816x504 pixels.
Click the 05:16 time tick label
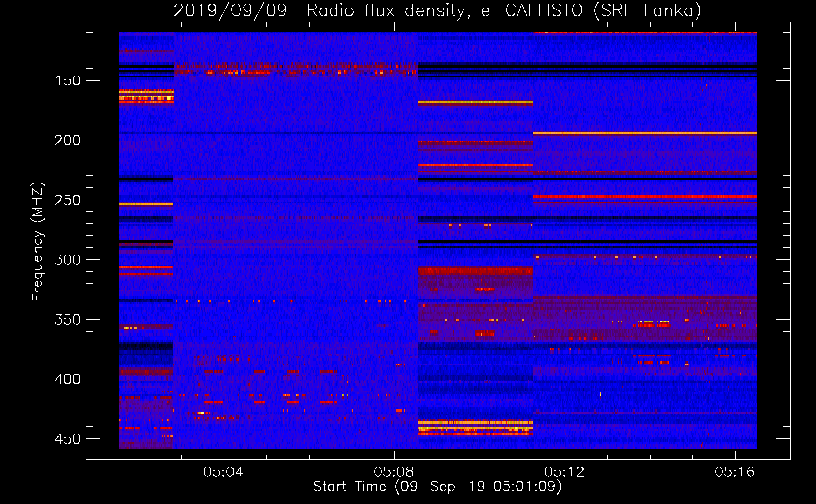point(735,472)
